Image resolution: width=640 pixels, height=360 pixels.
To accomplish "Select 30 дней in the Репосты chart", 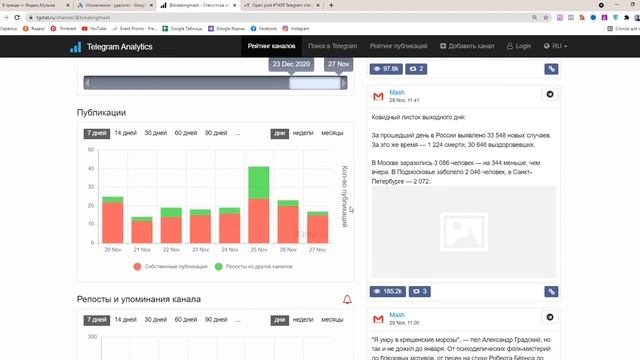I will tap(156, 320).
